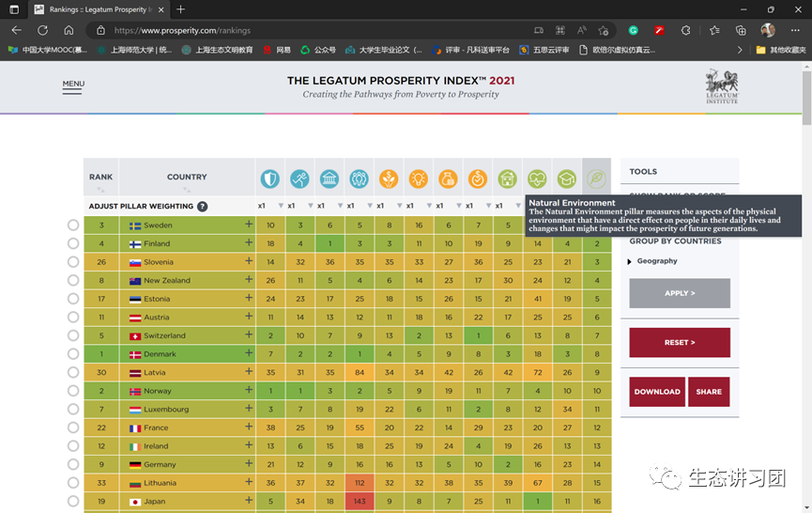
Task: Click the RESET button
Action: coord(680,343)
